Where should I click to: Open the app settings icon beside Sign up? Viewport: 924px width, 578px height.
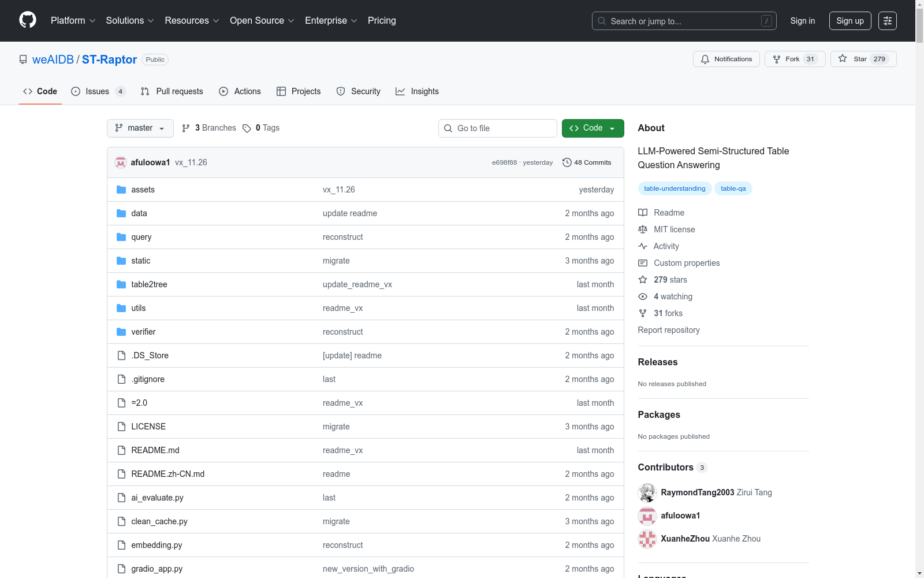click(888, 21)
